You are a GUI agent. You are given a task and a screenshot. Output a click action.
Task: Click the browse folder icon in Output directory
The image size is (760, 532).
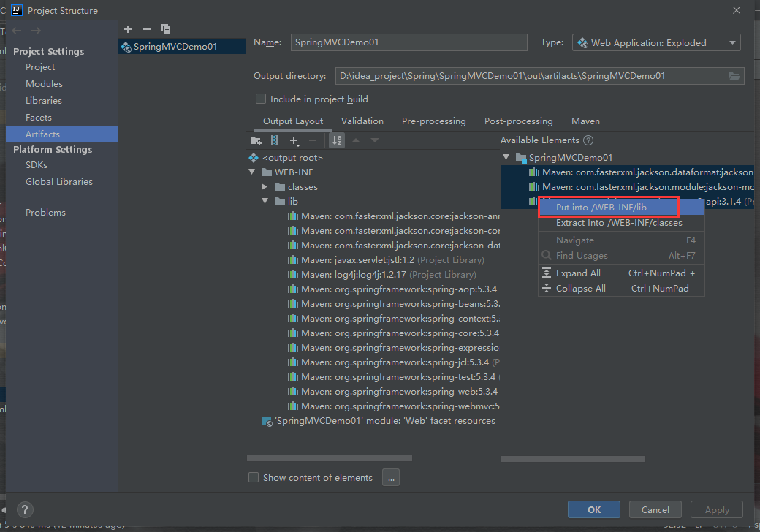point(734,76)
